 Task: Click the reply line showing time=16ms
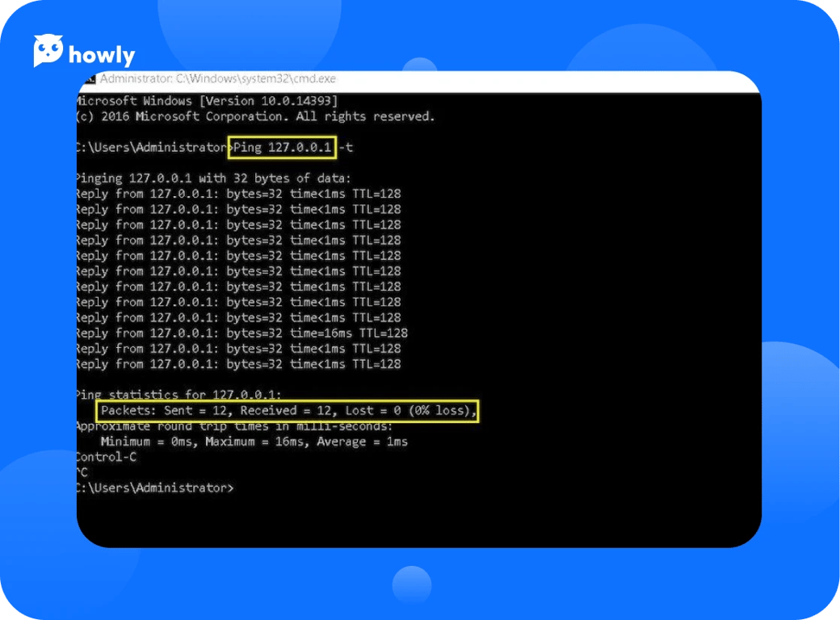point(241,333)
